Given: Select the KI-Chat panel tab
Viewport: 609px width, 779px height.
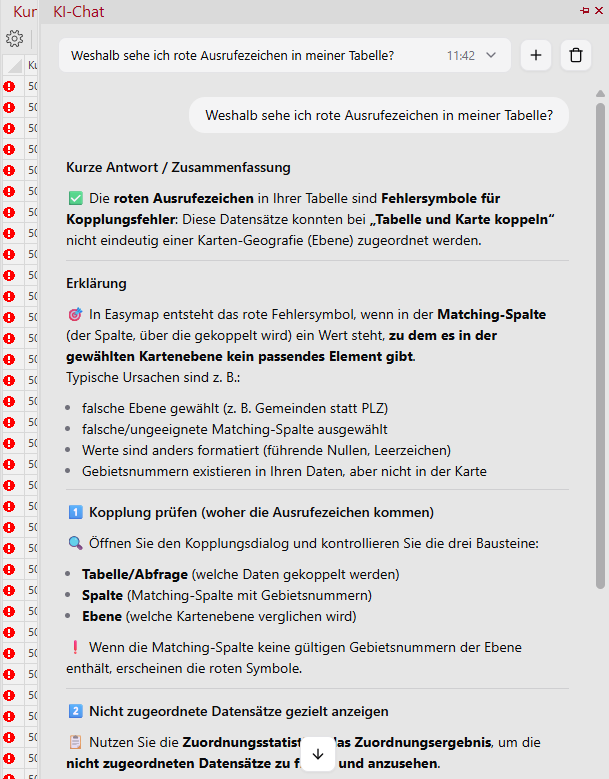Looking at the screenshot, I should point(78,11).
